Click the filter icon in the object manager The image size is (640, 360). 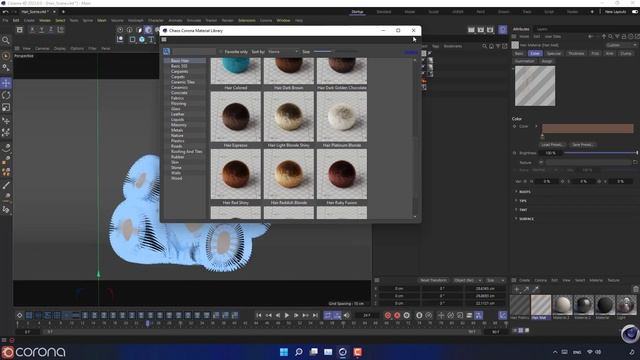click(498, 46)
